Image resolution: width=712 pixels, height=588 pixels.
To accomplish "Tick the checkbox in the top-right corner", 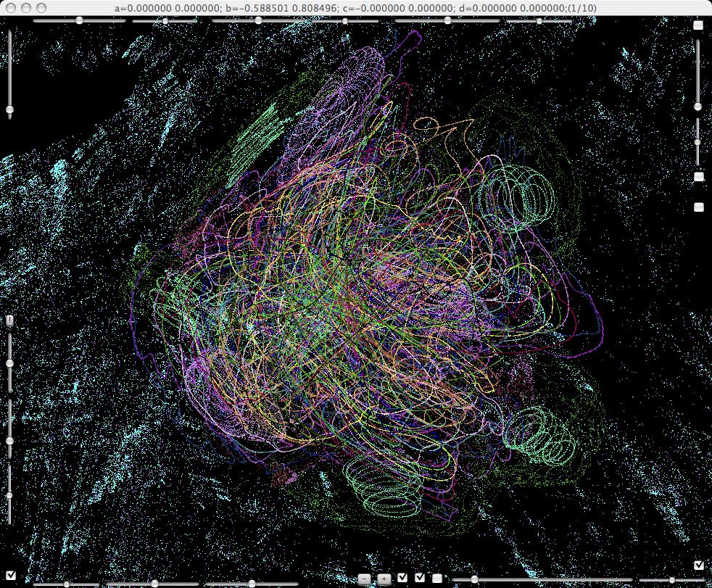I will click(x=698, y=25).
